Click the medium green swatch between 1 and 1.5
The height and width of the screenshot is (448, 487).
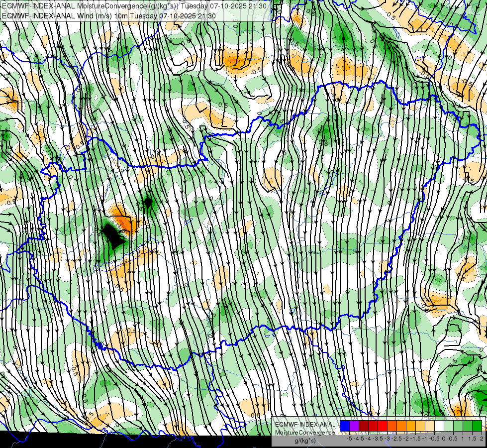[x=468, y=426]
